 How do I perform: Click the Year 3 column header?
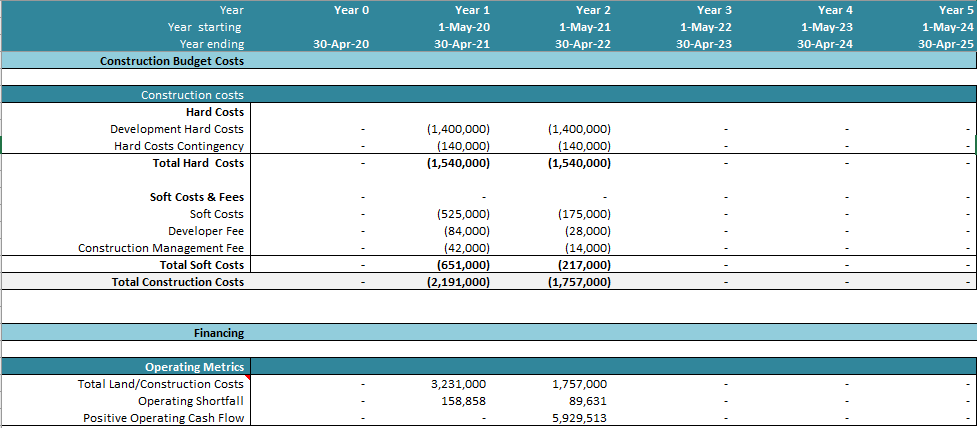point(714,10)
